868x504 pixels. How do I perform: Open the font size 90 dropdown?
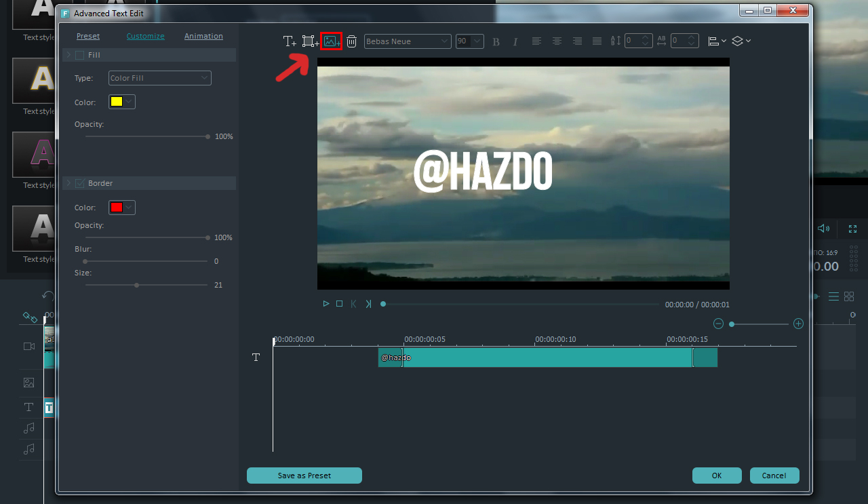(470, 41)
